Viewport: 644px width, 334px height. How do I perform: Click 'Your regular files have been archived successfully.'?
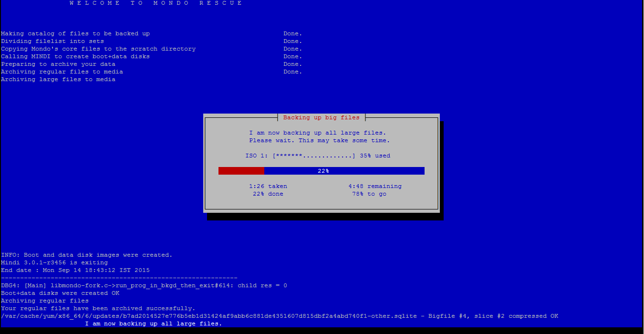point(98,309)
